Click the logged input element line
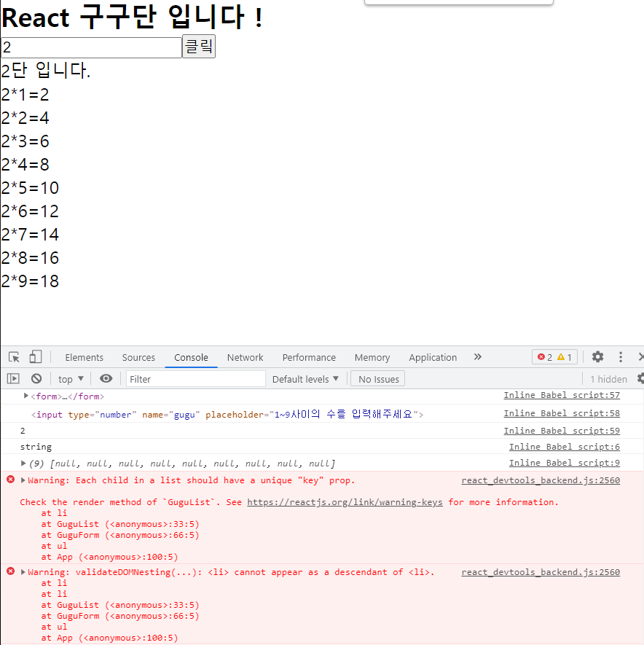The image size is (644, 645). point(227,414)
